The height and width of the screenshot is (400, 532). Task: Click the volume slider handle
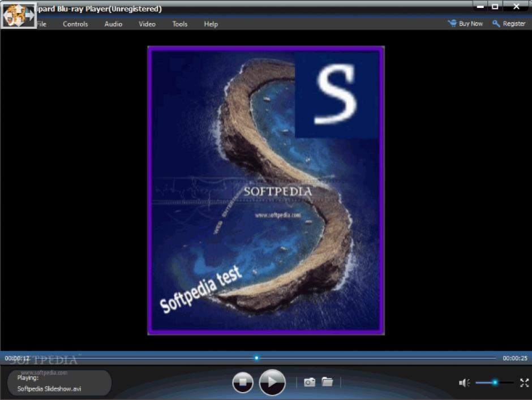495,382
